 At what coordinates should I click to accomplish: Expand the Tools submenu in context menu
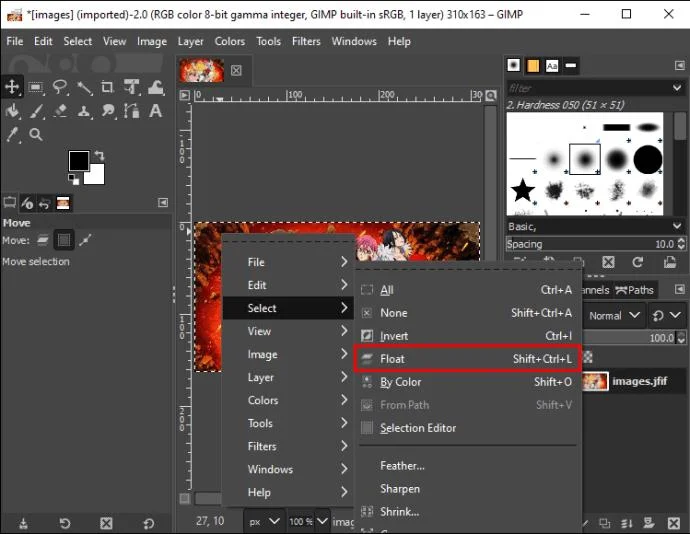tap(288, 423)
